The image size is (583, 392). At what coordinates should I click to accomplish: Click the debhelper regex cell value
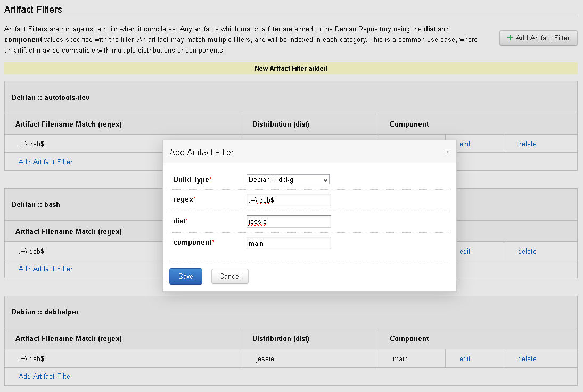pyautogui.click(x=31, y=358)
